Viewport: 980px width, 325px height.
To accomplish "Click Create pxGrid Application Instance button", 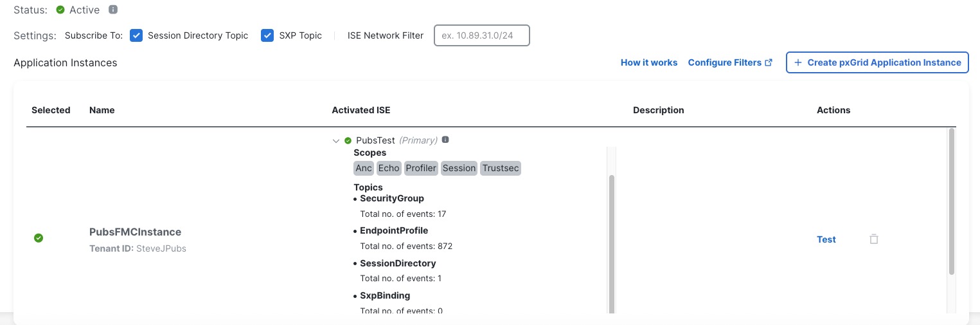I will (x=877, y=62).
